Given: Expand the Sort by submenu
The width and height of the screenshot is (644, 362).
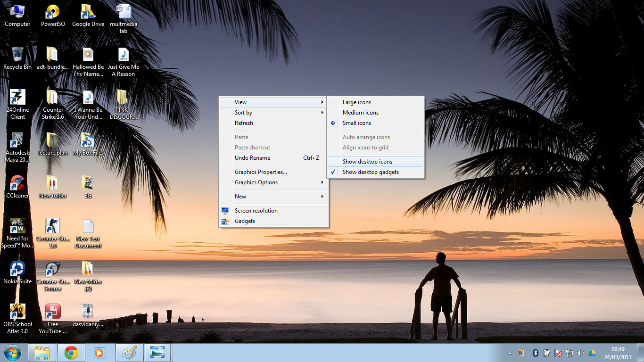Looking at the screenshot, I should [273, 113].
